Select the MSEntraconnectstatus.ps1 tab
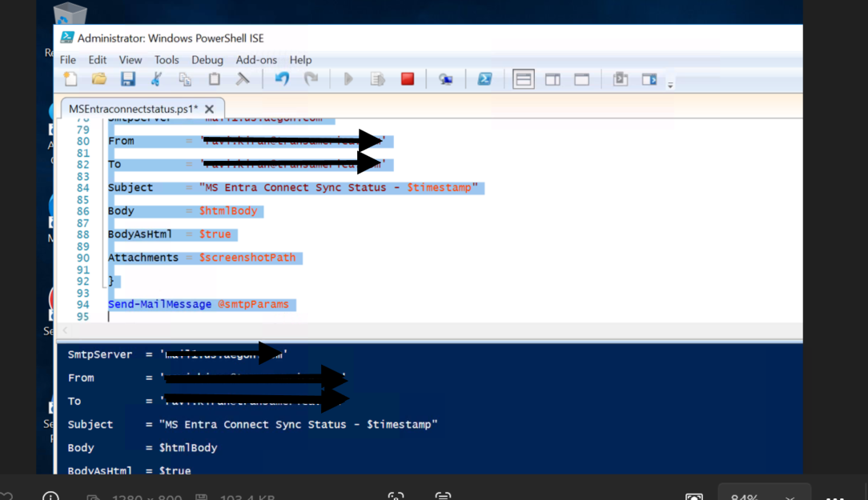Viewport: 868px width, 500px height. coord(133,109)
